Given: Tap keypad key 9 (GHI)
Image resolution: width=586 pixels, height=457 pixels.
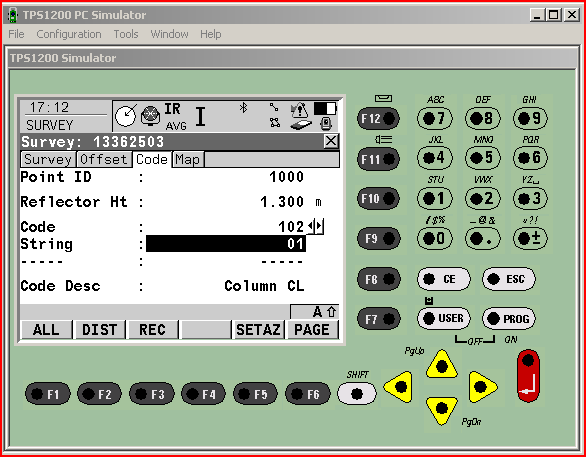Looking at the screenshot, I should click(530, 118).
